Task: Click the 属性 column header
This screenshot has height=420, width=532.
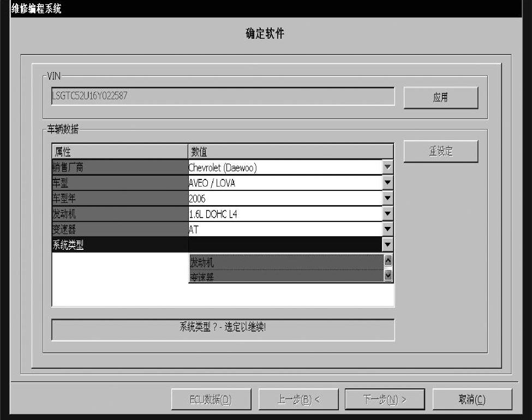Action: click(119, 151)
